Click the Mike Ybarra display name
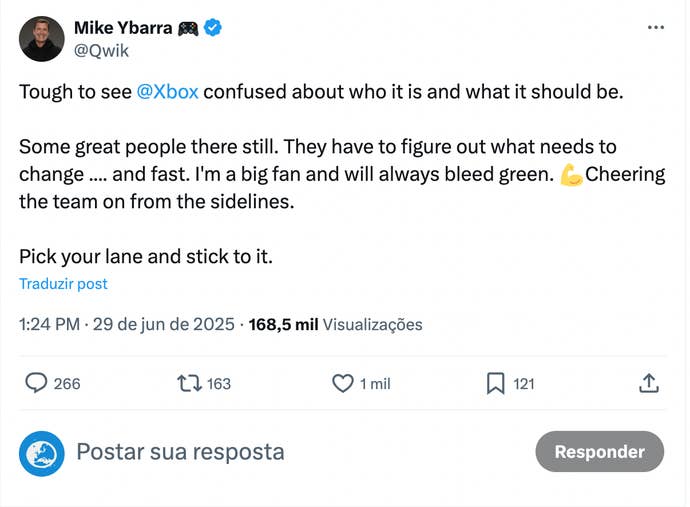This screenshot has height=507, width=690. tap(123, 28)
